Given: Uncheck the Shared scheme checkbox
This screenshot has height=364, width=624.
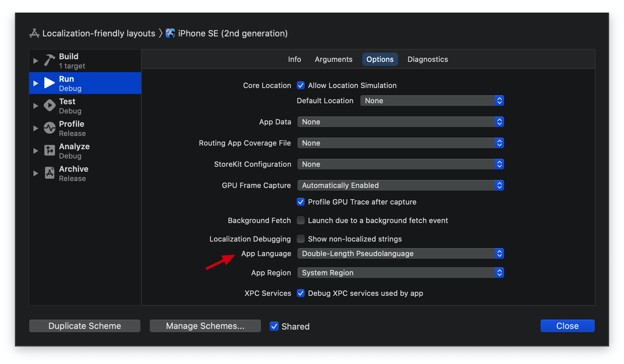Looking at the screenshot, I should click(x=274, y=326).
